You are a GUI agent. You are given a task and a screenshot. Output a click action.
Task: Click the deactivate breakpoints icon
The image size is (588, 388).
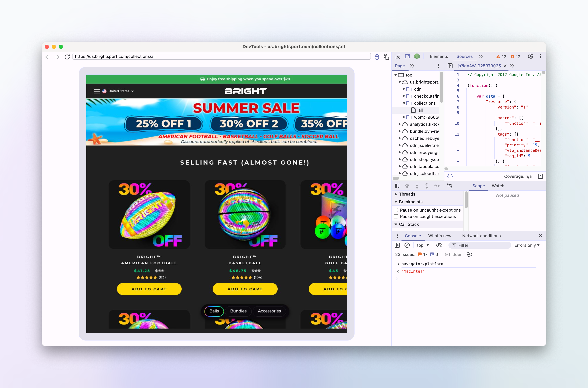pos(449,186)
